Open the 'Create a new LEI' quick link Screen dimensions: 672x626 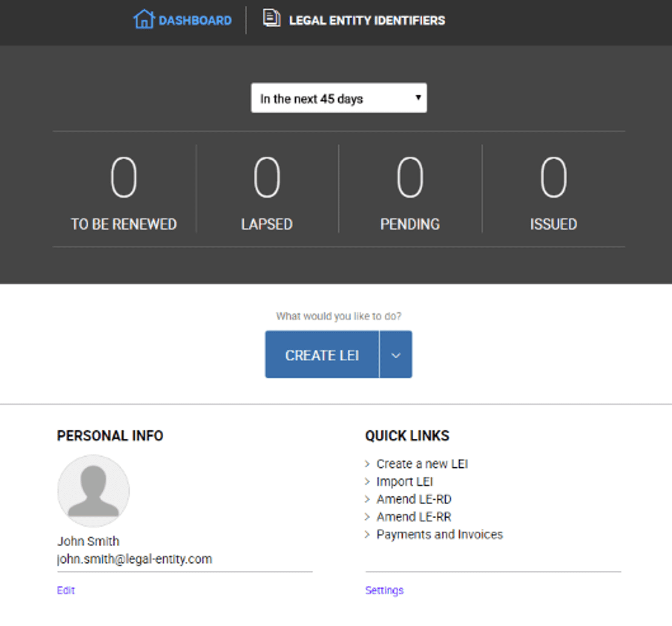tap(422, 464)
